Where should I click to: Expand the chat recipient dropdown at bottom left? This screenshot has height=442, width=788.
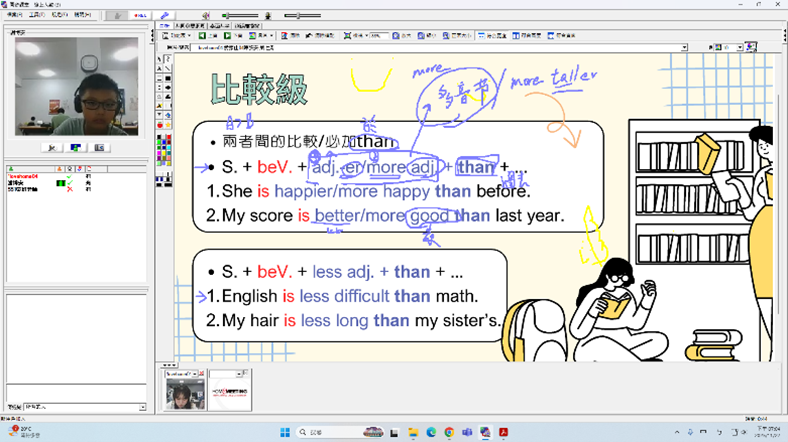point(142,407)
